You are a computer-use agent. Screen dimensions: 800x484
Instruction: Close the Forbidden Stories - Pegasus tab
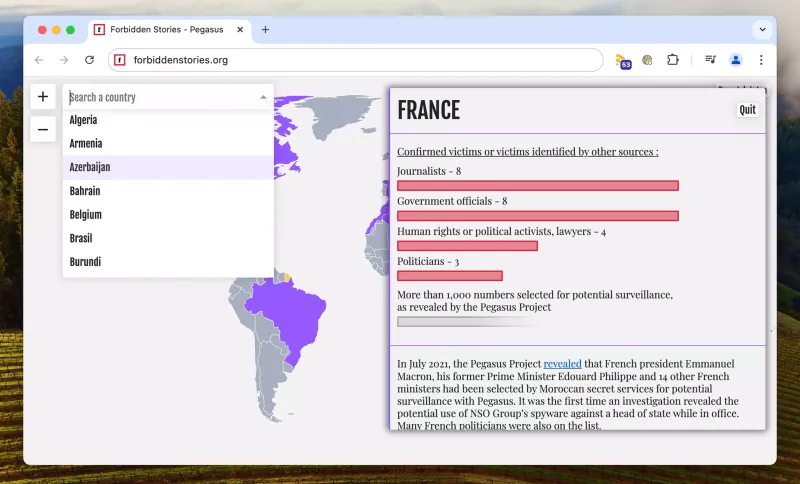(240, 30)
